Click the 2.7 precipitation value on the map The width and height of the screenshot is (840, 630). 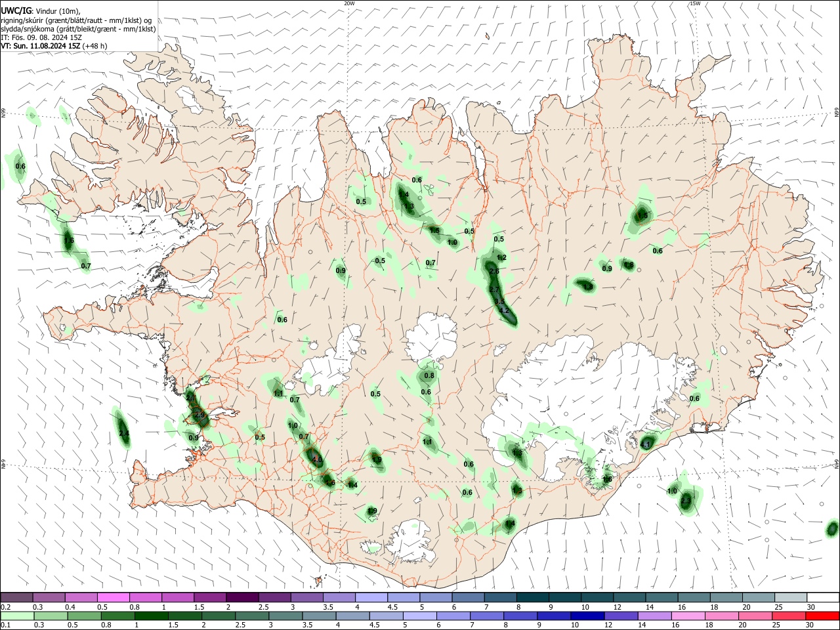coord(494,289)
